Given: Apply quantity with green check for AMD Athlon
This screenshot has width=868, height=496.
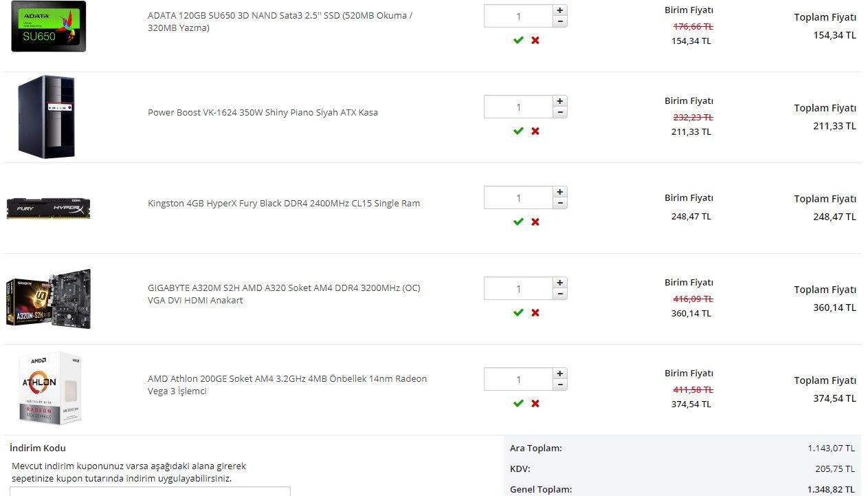Looking at the screenshot, I should [518, 403].
